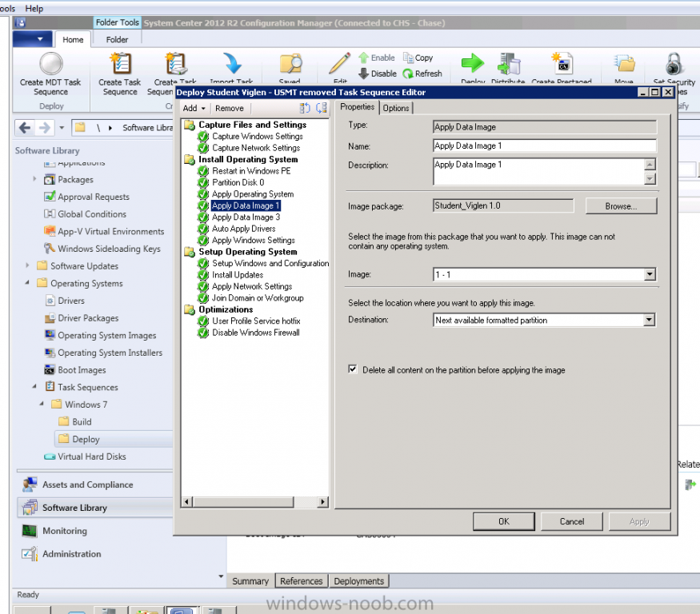
Task: Go back with navigation arrow
Action: pyautogui.click(x=25, y=128)
